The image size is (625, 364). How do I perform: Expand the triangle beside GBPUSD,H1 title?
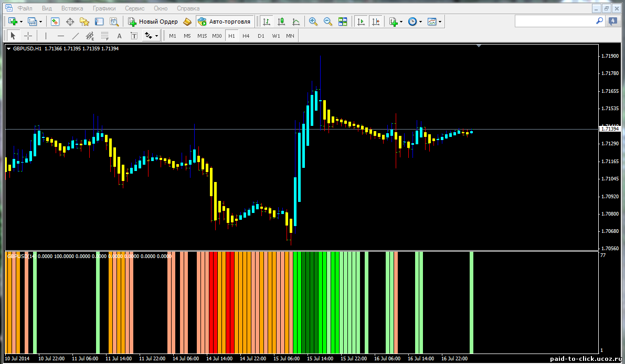[x=9, y=49]
